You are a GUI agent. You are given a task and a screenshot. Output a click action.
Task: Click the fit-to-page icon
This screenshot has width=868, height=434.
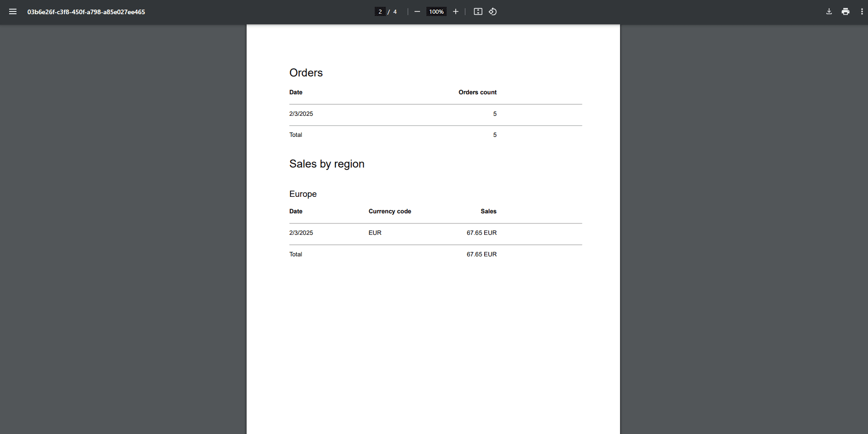pos(478,11)
